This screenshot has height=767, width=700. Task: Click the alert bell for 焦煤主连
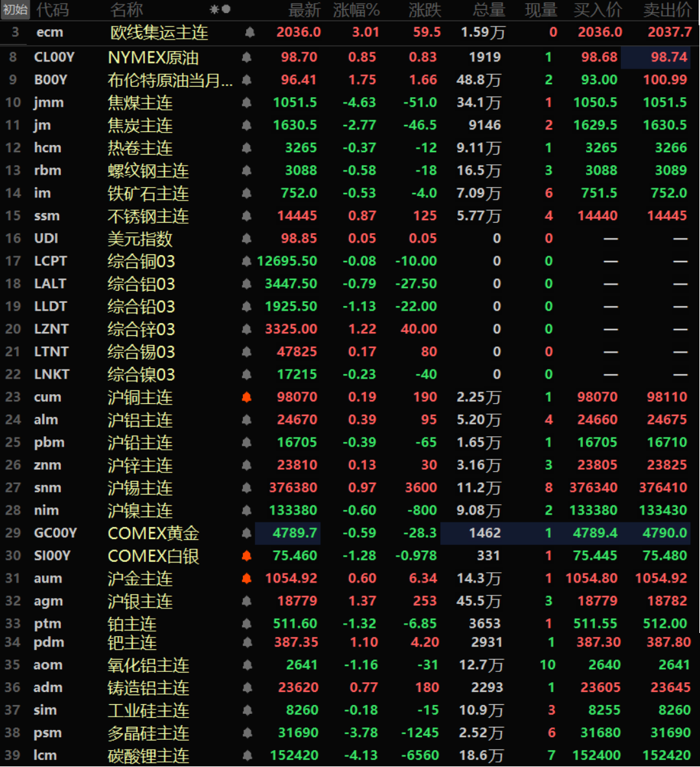click(246, 102)
